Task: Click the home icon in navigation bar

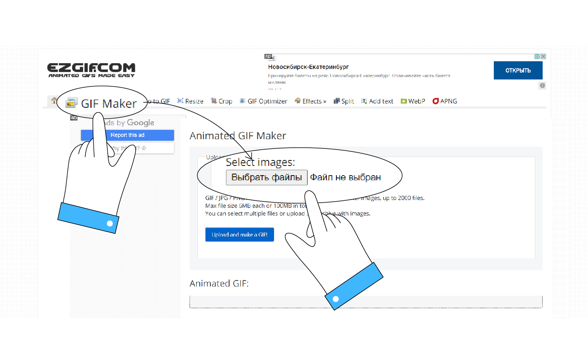Action: point(53,100)
